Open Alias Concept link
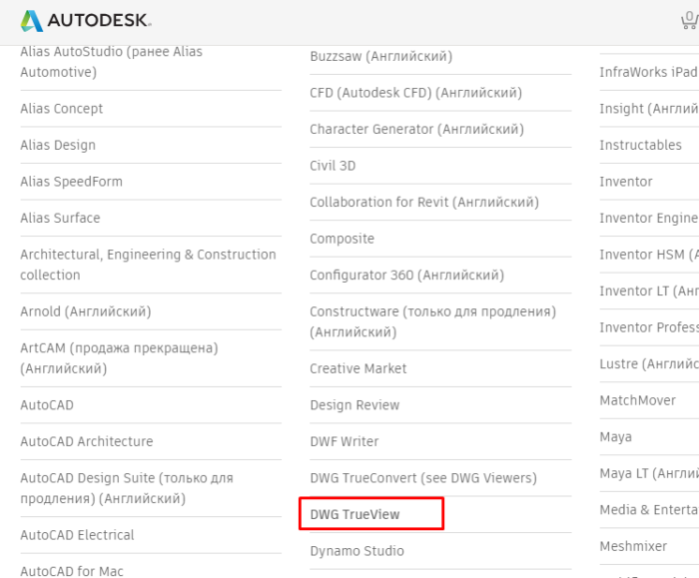 [62, 109]
